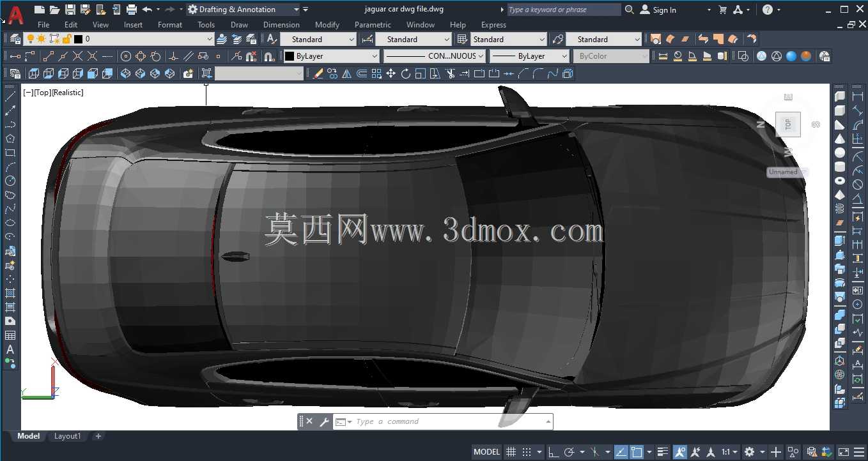Open the Express menu
Viewport: 868px width, 461px height.
click(x=493, y=25)
